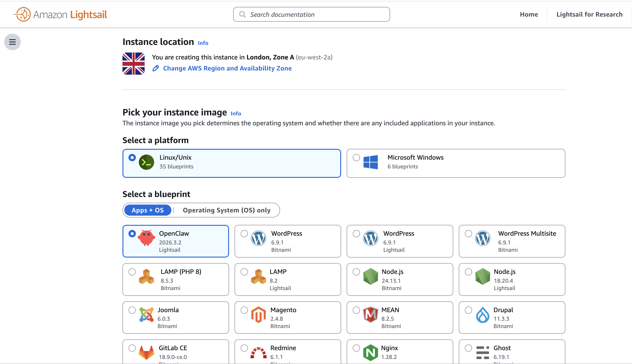Click the '11.3.3' Drupal version text
The height and width of the screenshot is (364, 632).
click(x=501, y=319)
